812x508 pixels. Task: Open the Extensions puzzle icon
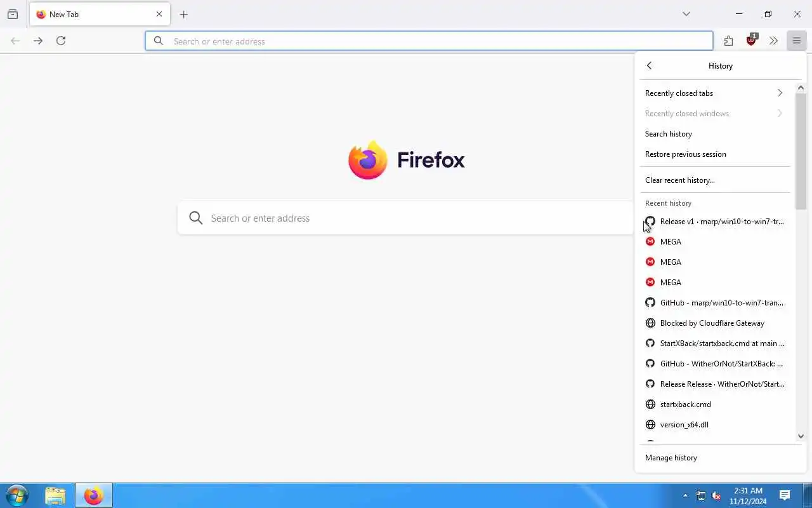728,41
